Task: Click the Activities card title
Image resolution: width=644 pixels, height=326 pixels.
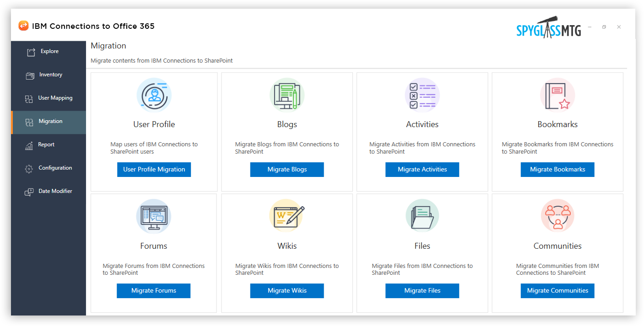Action: click(x=422, y=124)
